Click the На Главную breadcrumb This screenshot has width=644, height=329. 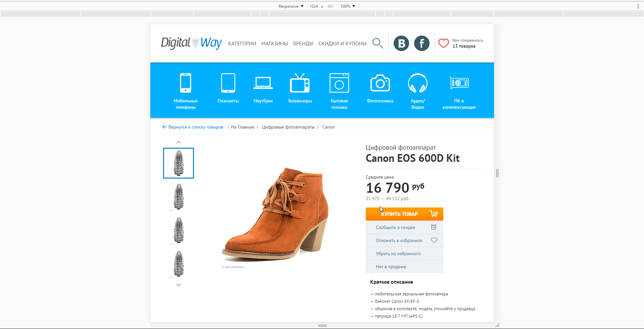tap(243, 127)
